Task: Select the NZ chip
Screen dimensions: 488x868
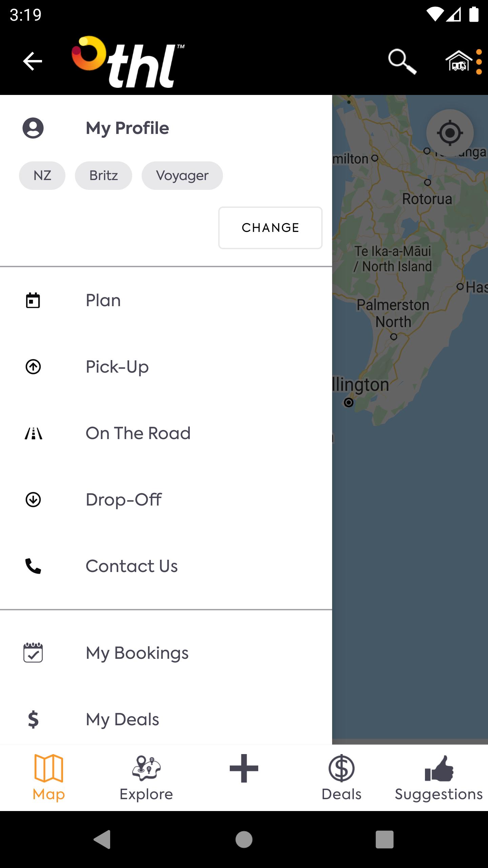Action: pos(42,176)
